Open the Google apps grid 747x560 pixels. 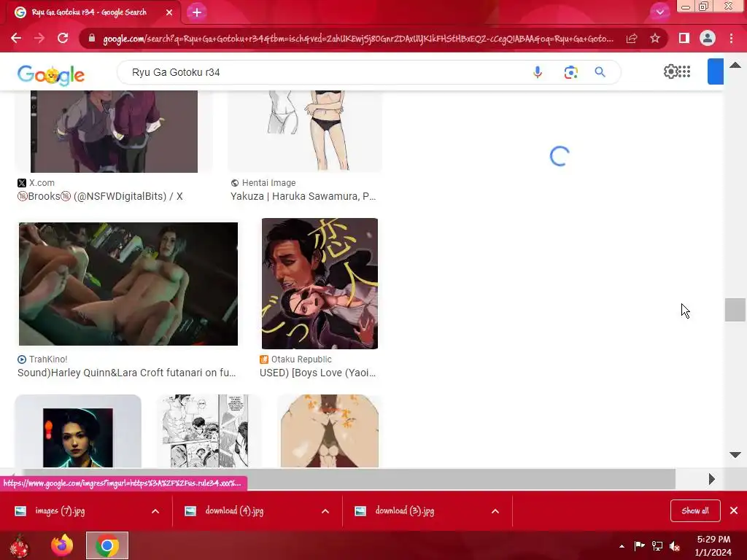click(684, 71)
